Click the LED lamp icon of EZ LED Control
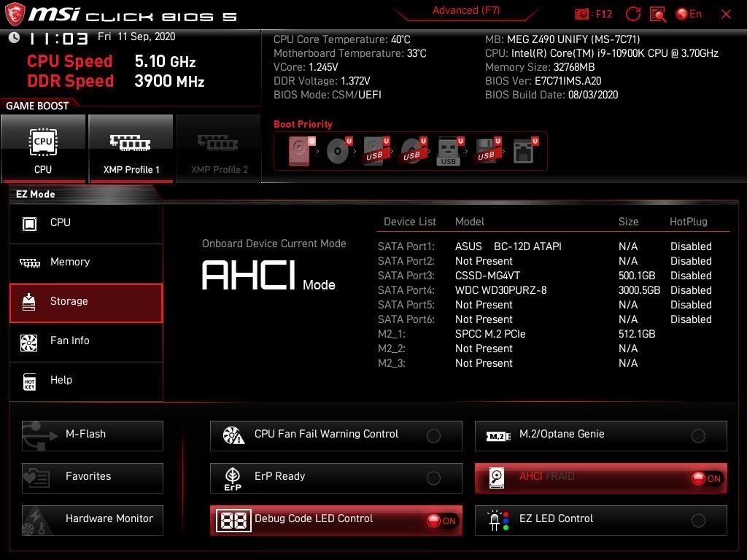 tap(498, 521)
